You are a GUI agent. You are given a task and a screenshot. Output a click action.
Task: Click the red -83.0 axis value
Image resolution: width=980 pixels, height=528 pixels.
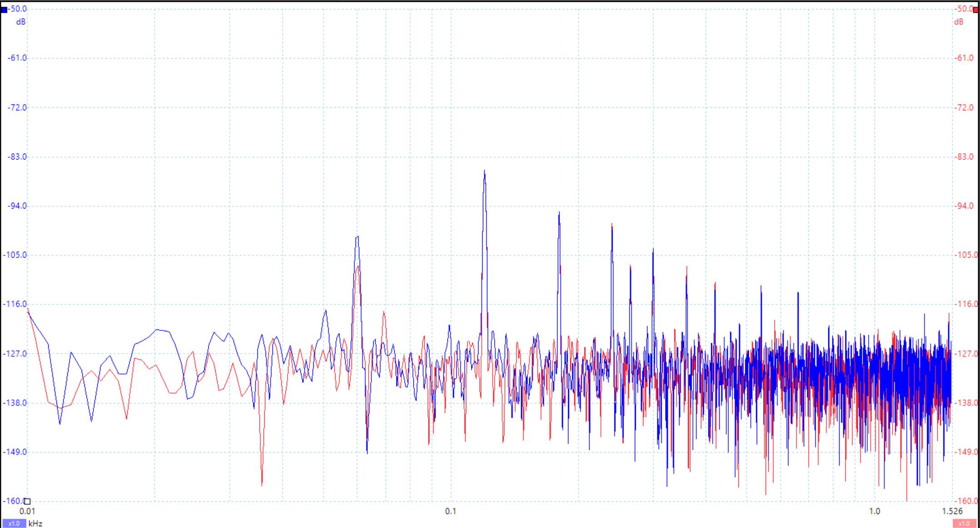pyautogui.click(x=964, y=157)
